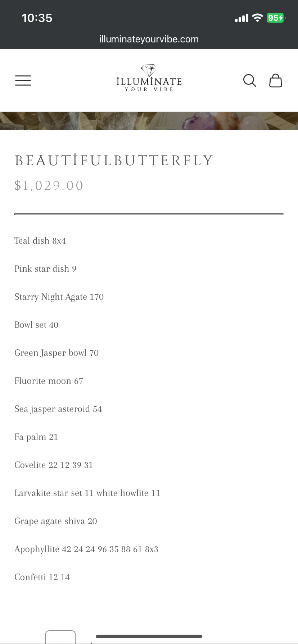Tap the BEAUTIFULBUTTERFLY product title
This screenshot has height=644, width=298.
(114, 160)
